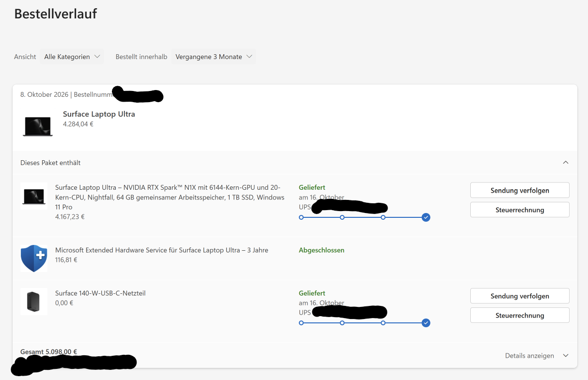This screenshot has width=588, height=380.
Task: Click the Gesamt 5.098,00 € total
Action: [x=48, y=352]
